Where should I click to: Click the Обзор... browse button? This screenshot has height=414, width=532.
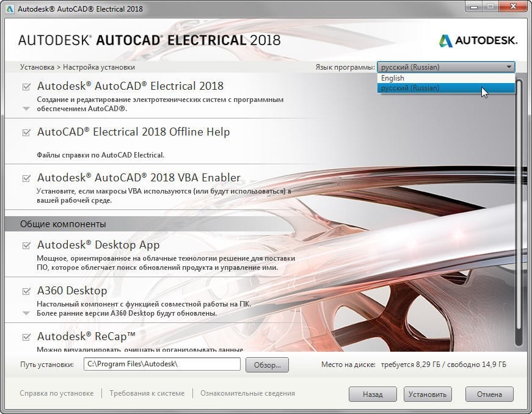coord(267,365)
